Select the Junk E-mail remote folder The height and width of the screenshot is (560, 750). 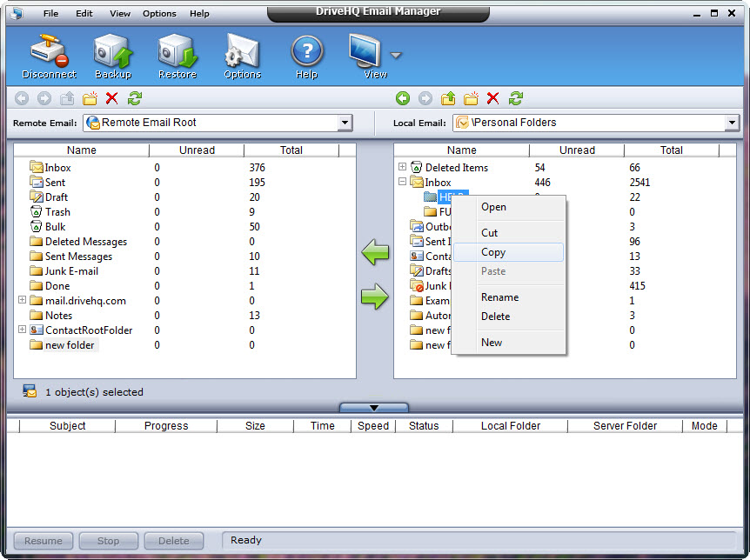pos(64,271)
